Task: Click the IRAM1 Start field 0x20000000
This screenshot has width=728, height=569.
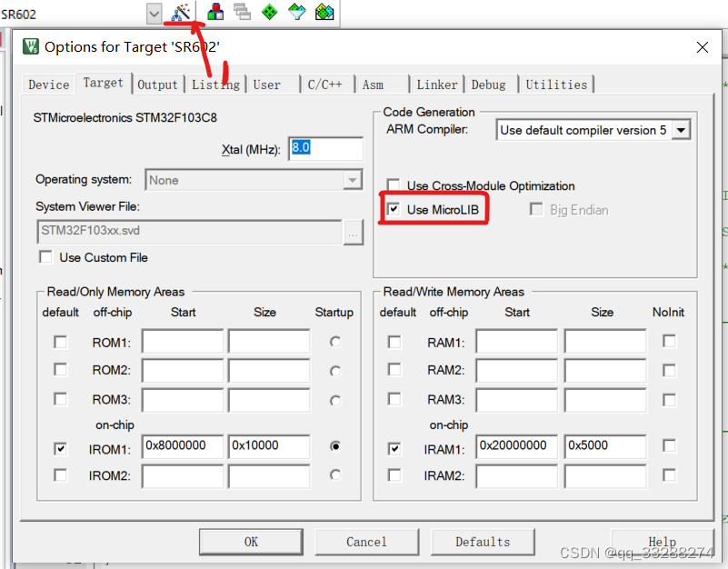Action: pos(517,446)
